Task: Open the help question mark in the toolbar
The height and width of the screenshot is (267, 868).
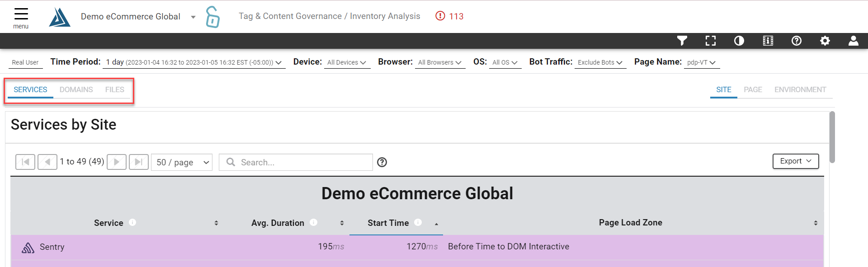Action: tap(797, 41)
